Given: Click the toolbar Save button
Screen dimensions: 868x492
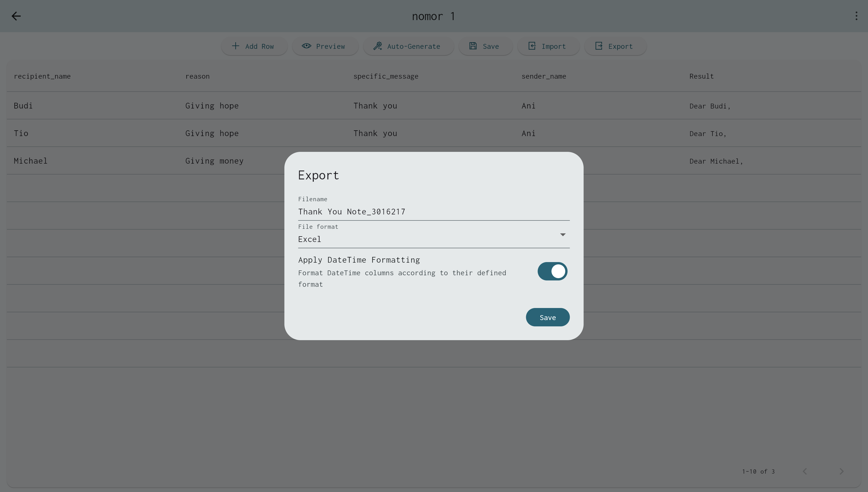Looking at the screenshot, I should [486, 46].
